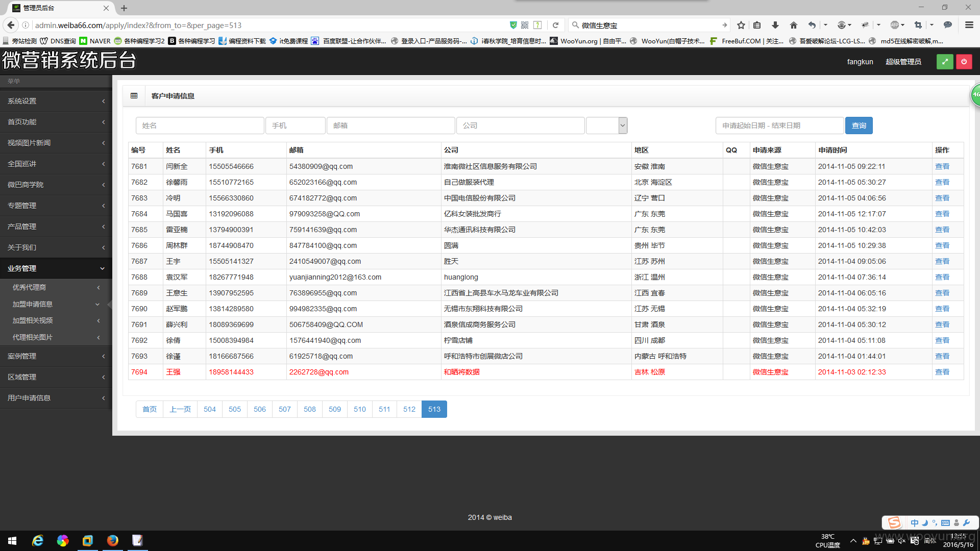
Task: Go to 上一页 previous page
Action: tap(180, 409)
